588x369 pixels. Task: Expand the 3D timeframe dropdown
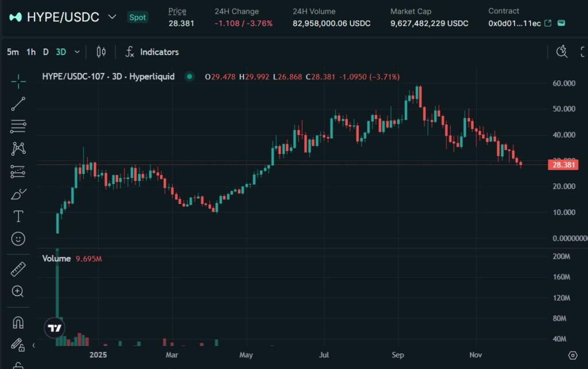[x=76, y=52]
